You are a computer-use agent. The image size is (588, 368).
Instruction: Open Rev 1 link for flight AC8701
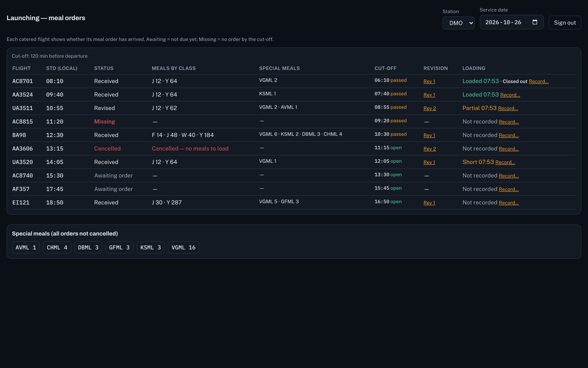(x=429, y=81)
